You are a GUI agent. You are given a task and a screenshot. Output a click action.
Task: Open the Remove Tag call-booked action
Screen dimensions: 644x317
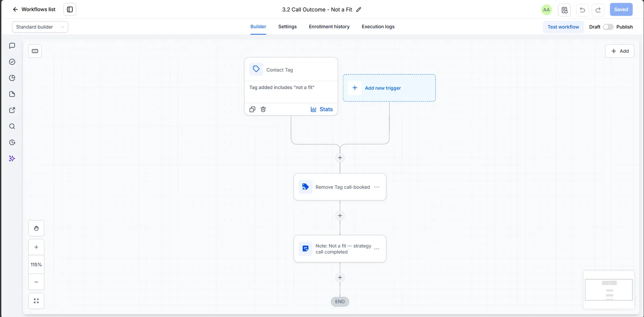[340, 187]
